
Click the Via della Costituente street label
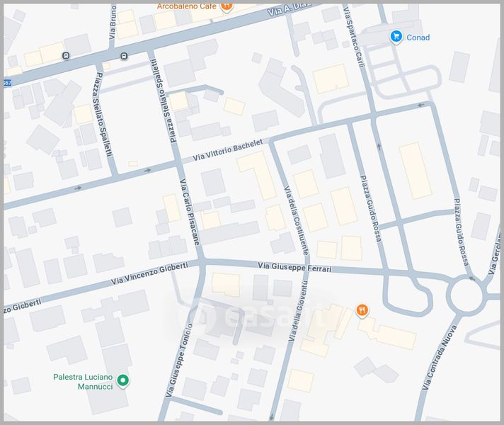tap(296, 220)
